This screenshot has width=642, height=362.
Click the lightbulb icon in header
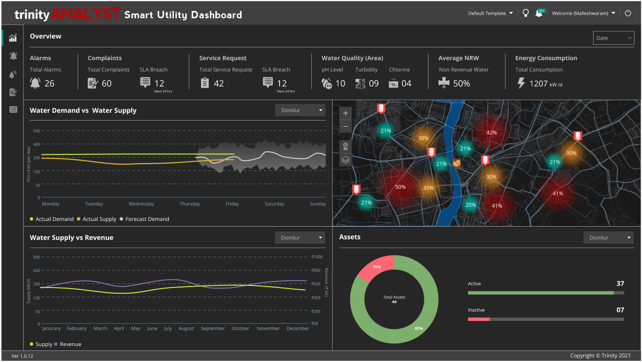(x=525, y=13)
